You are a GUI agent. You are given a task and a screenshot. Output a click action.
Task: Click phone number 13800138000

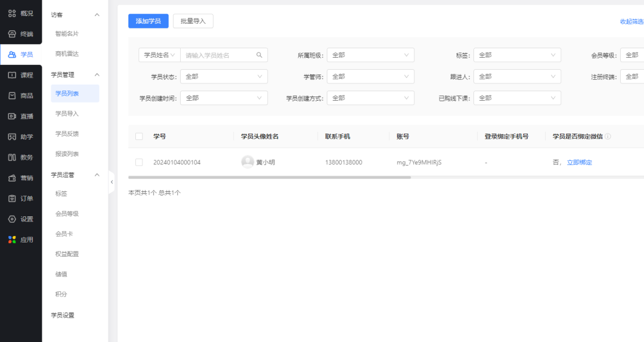(x=344, y=163)
